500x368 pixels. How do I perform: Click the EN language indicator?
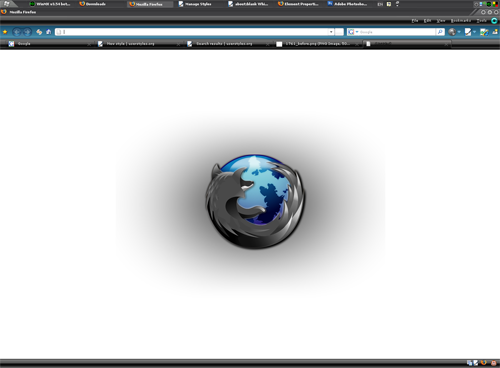pos(380,4)
